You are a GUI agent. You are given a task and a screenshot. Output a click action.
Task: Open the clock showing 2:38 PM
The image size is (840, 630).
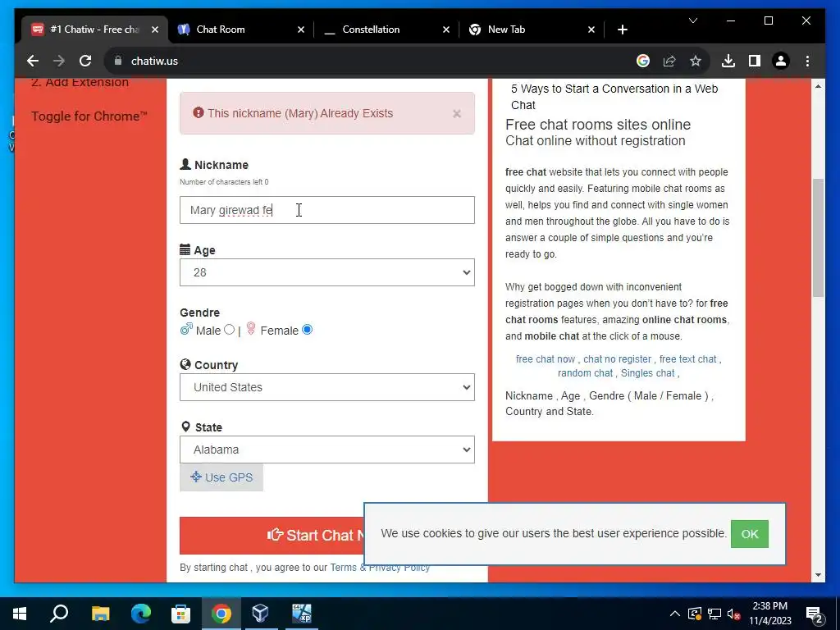769,614
